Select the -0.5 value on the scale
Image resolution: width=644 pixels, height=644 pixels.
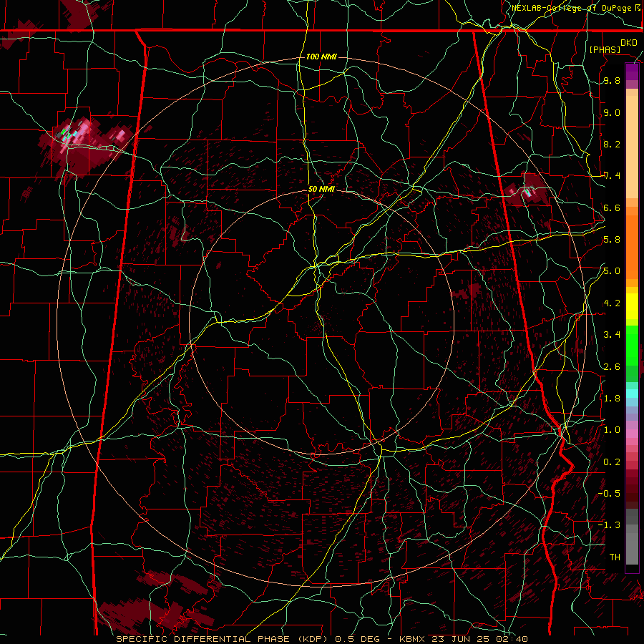(x=609, y=493)
